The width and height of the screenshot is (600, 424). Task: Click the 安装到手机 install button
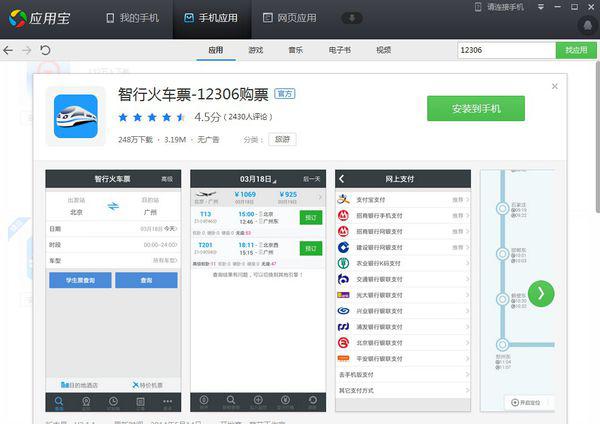pyautogui.click(x=476, y=108)
